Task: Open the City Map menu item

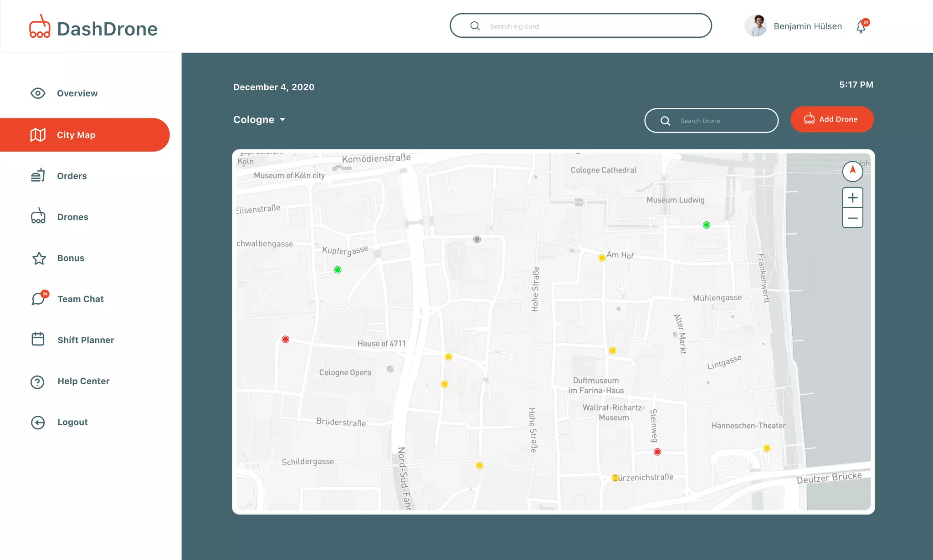Action: [x=85, y=135]
